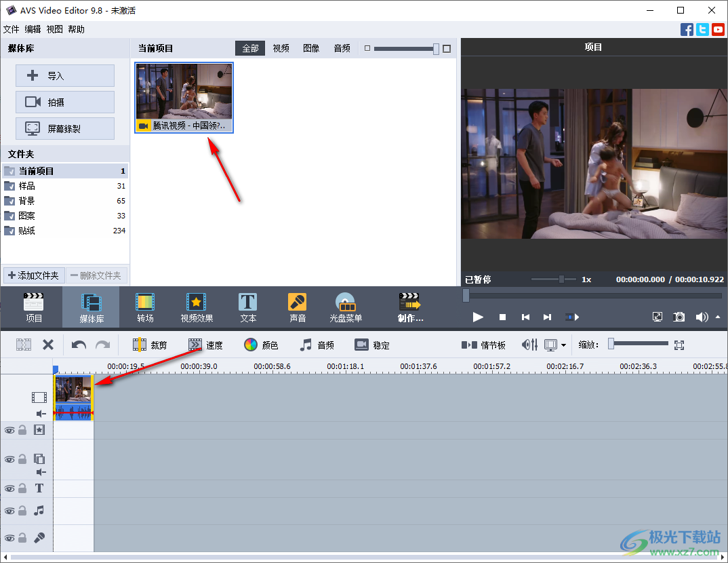Open the 裁剪 trim tool
Viewport: 728px width, 563px height.
click(x=150, y=345)
